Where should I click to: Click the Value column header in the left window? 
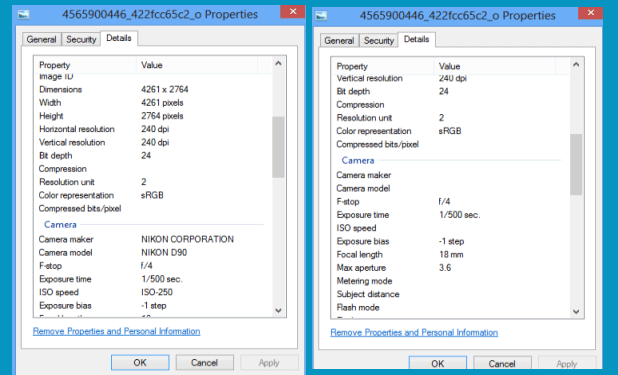click(x=197, y=65)
